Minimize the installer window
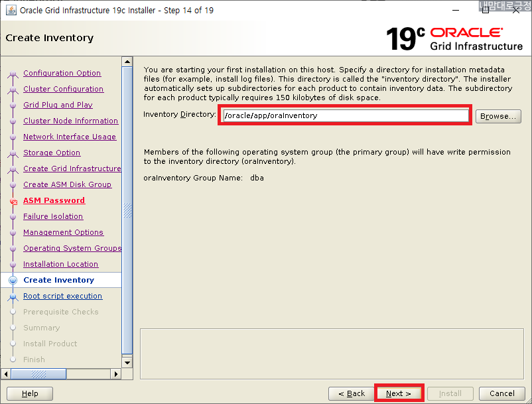The image size is (532, 404). [456, 11]
